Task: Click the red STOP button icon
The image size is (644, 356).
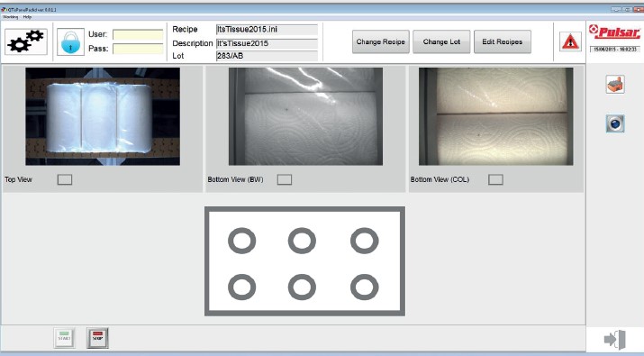Action: [x=98, y=338]
